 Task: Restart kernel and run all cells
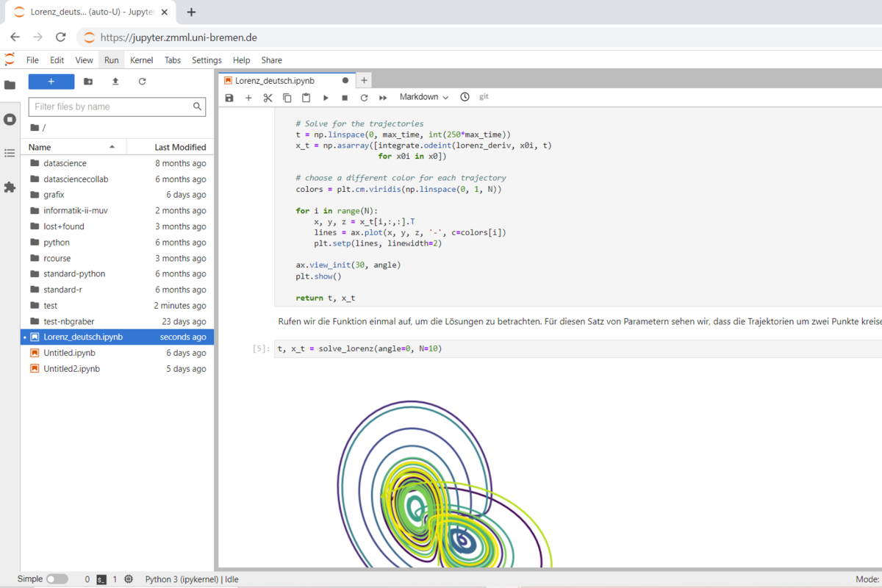(x=383, y=98)
